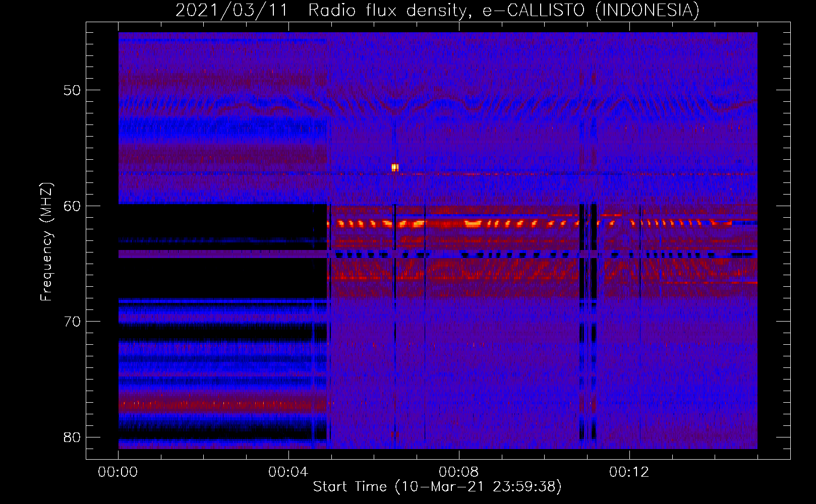The height and width of the screenshot is (504, 816).
Task: Click the '50' frequency tick label
Action: click(72, 90)
